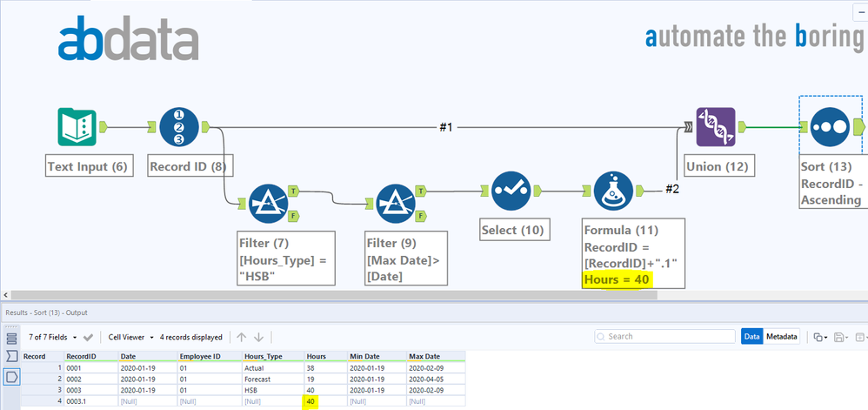Select the Select (10) tool icon
This screenshot has height=410, width=868.
[511, 192]
